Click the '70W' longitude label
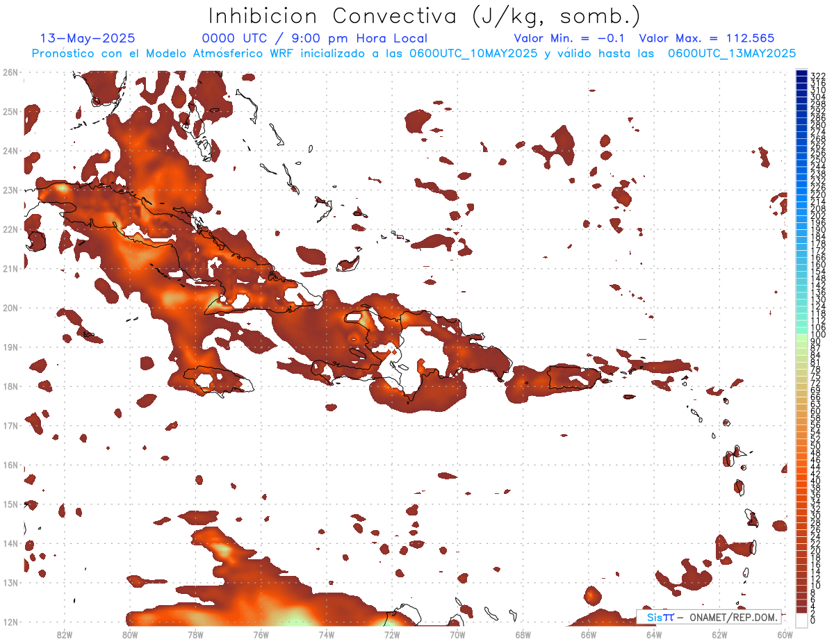Viewport: 834px width, 644px height. [x=457, y=634]
